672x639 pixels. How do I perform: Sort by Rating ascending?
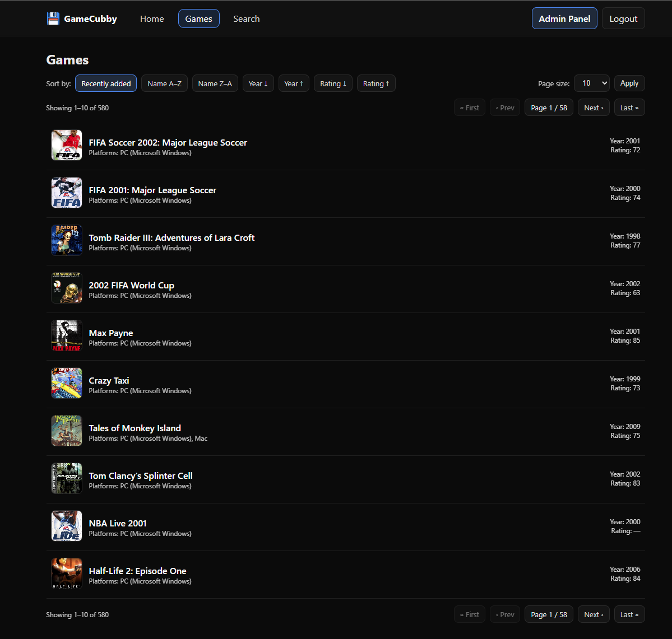[376, 83]
